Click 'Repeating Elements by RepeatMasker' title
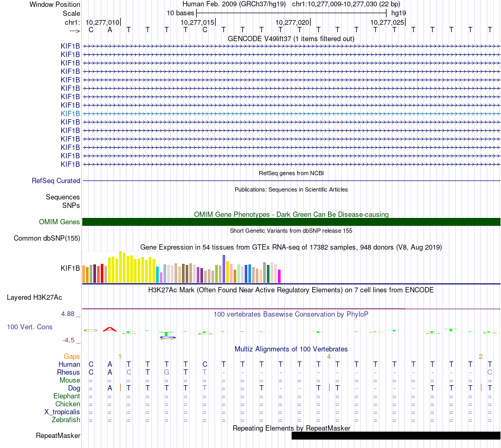501x448 pixels. point(291,428)
